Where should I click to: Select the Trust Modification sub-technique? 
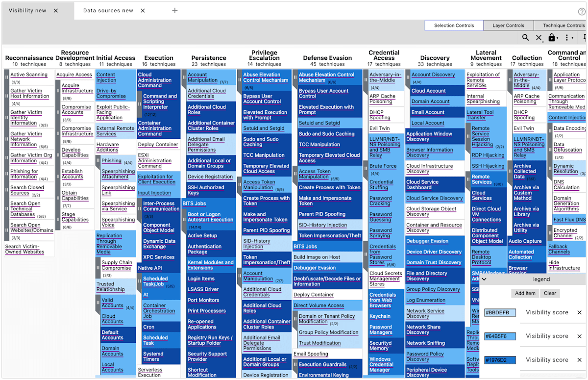(x=330, y=343)
